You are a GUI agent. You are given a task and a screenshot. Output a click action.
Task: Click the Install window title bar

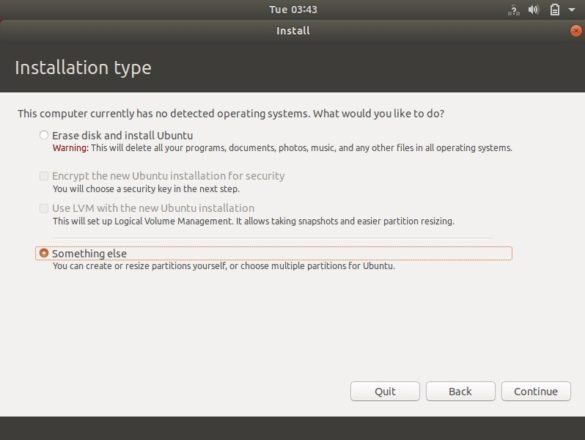[293, 31]
